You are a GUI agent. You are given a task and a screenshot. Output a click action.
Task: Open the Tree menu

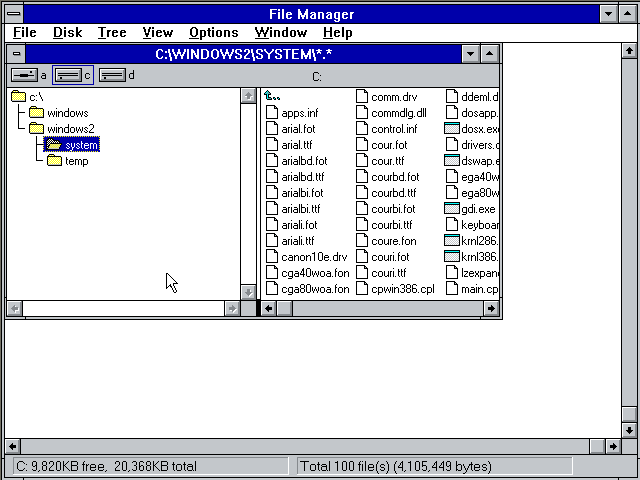click(x=112, y=32)
